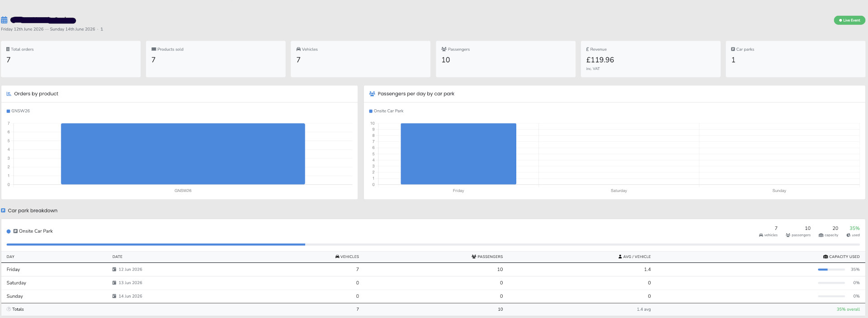
Task: Click the calendar icon next to 13 Jun 2026
Action: tap(114, 283)
